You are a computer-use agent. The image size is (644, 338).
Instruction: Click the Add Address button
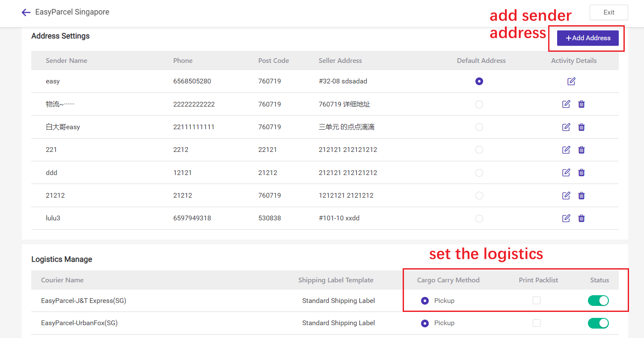(588, 38)
